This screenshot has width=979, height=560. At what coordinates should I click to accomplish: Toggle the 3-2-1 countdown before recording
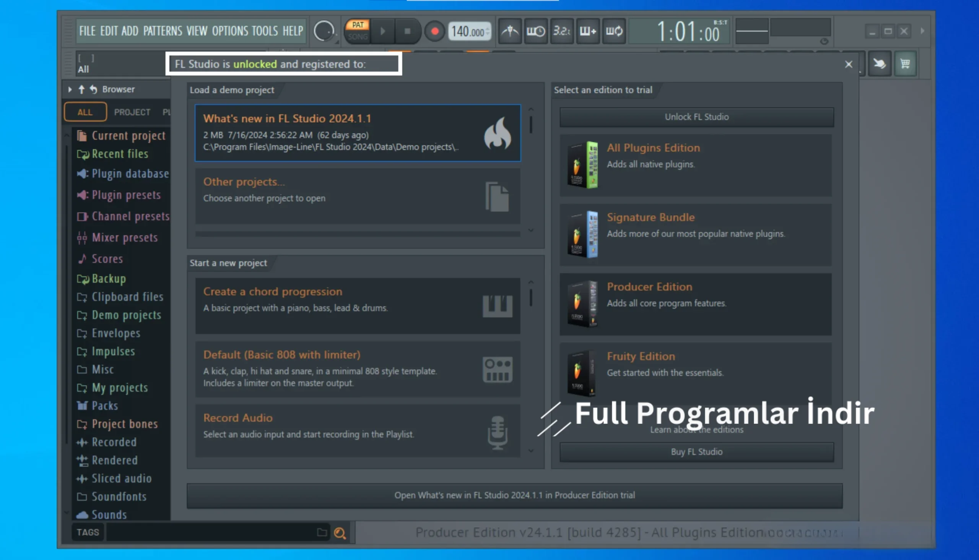[562, 31]
